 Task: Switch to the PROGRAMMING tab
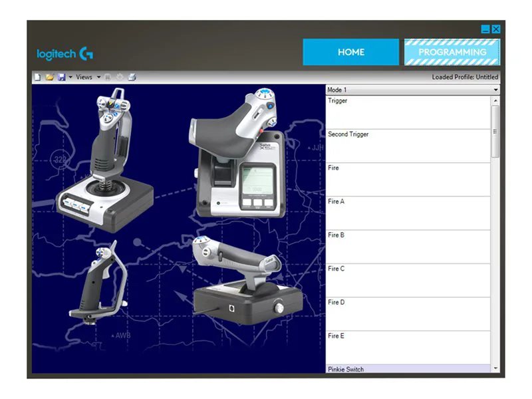452,52
